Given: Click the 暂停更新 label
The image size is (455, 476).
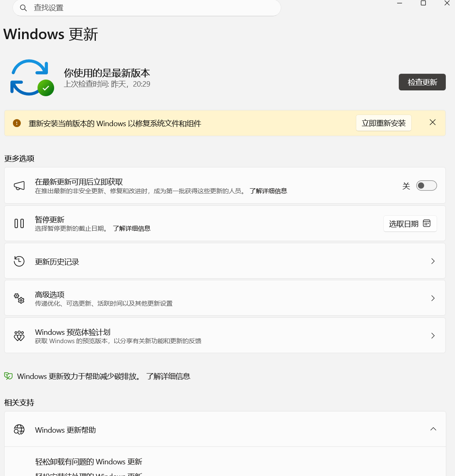Looking at the screenshot, I should 50,219.
